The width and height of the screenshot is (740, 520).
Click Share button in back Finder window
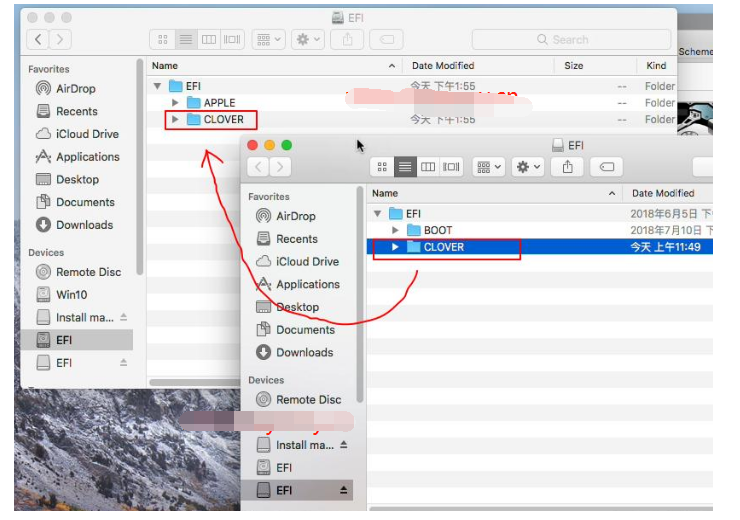(347, 40)
